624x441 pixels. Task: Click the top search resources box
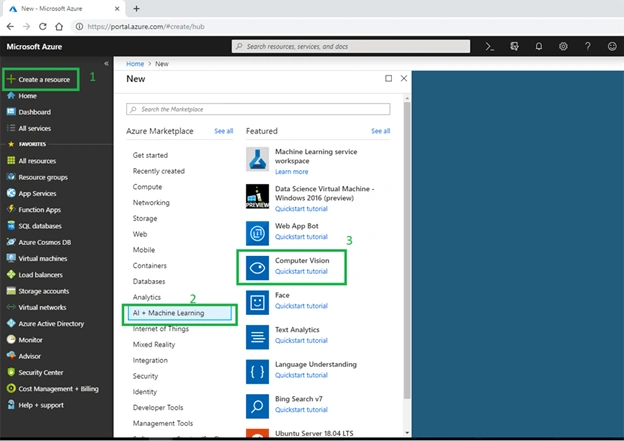point(351,47)
